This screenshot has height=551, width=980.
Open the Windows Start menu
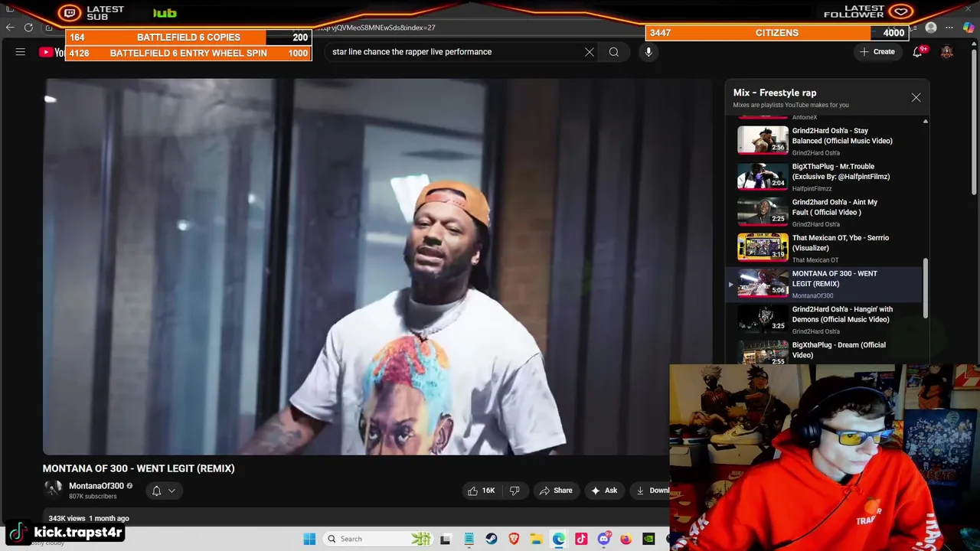309,539
